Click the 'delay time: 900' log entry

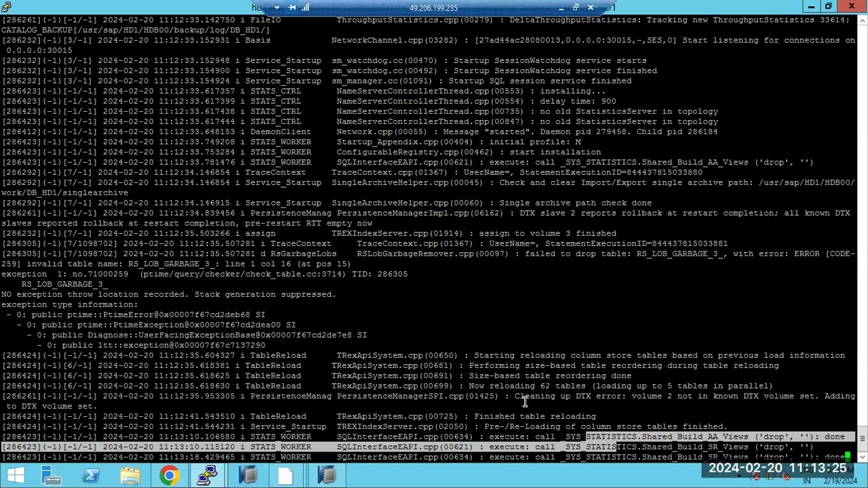coord(578,101)
